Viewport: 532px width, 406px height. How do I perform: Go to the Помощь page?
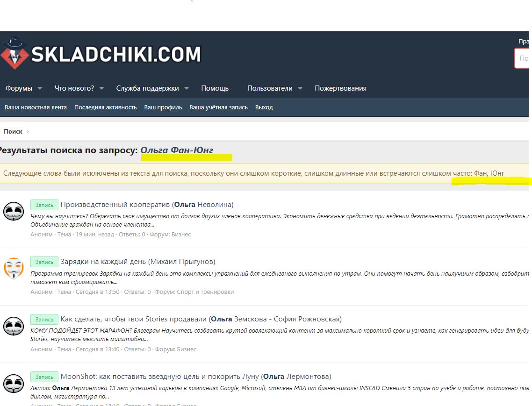point(215,88)
